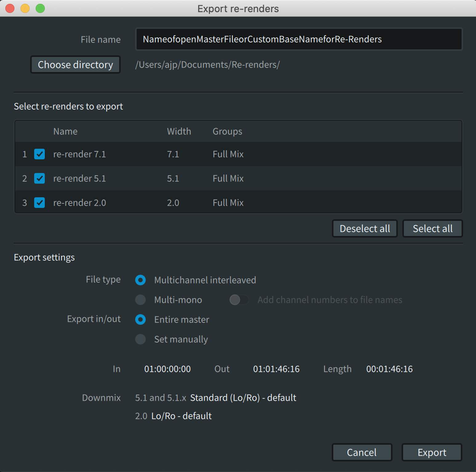Choose the Multi-mono file type option
476x472 pixels.
pyautogui.click(x=141, y=300)
